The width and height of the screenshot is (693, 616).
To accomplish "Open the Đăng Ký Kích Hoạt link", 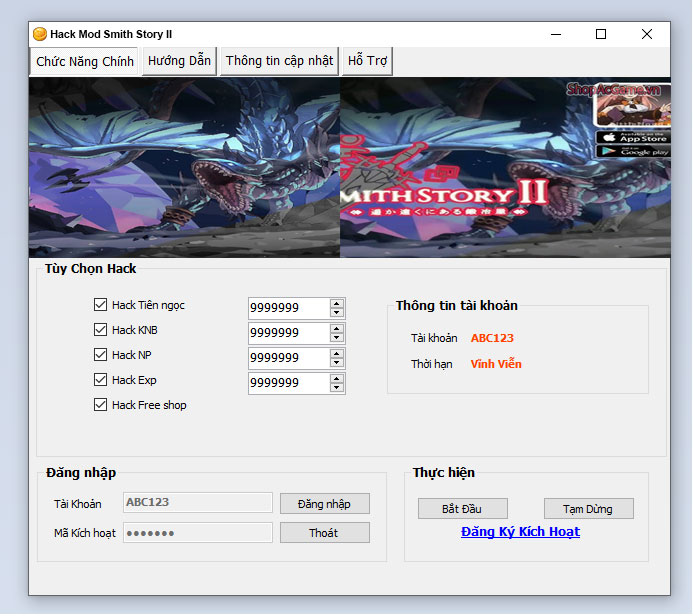I will click(520, 532).
